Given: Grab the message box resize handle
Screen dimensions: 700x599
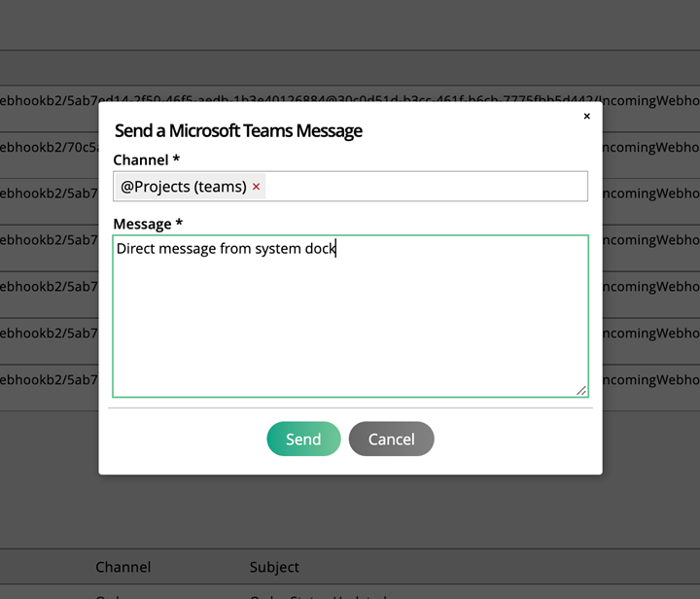Looking at the screenshot, I should [580, 391].
